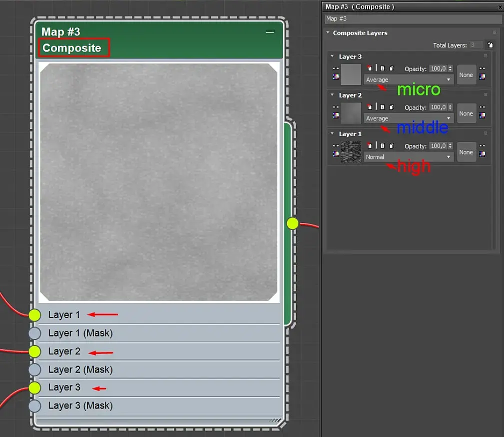Rename Layer 1 using the rename icon
This screenshot has width=504, height=437.
point(382,145)
